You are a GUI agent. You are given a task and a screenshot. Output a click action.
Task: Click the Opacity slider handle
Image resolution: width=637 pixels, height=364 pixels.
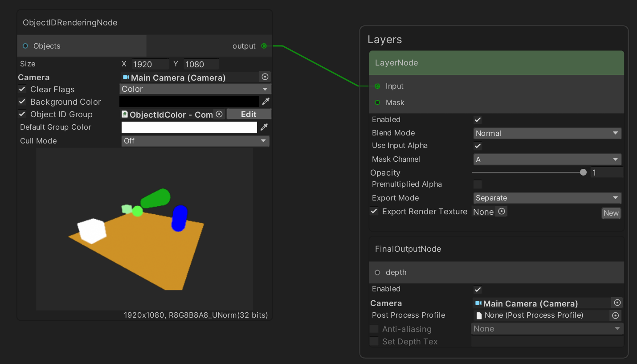pyautogui.click(x=583, y=172)
